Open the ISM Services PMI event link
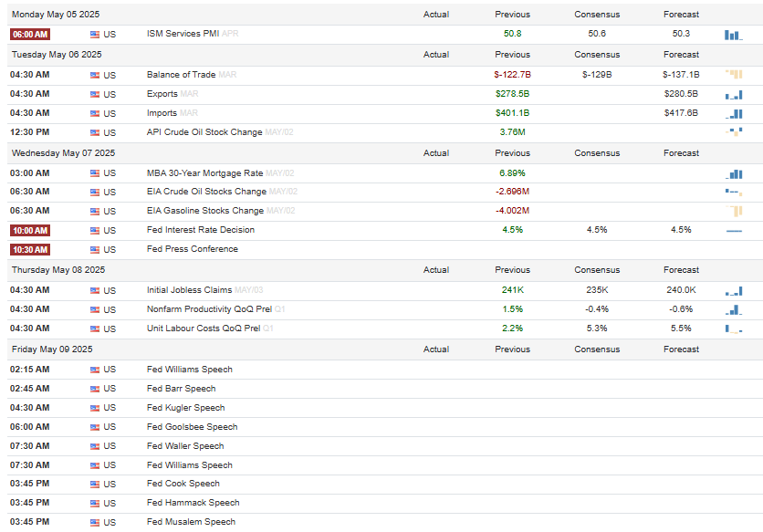The image size is (763, 532). tap(183, 34)
